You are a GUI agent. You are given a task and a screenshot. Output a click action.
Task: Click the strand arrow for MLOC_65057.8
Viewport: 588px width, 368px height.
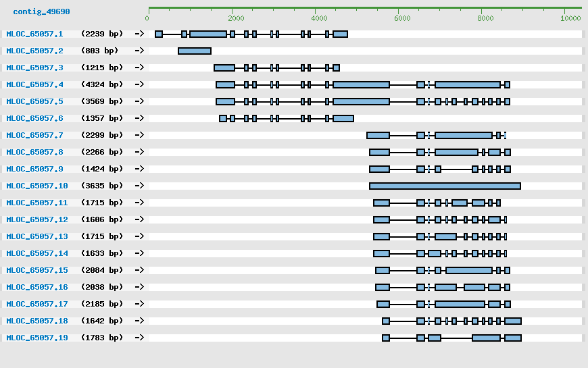coord(139,152)
